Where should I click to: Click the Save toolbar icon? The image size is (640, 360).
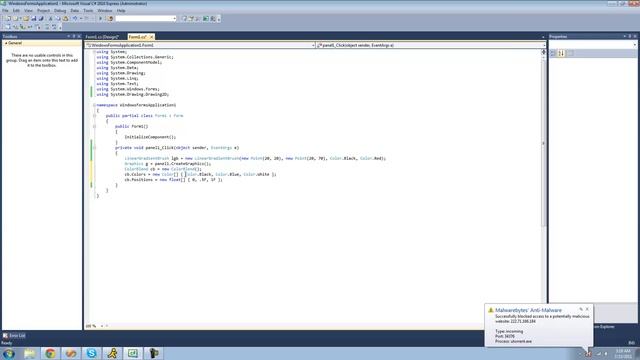point(33,18)
